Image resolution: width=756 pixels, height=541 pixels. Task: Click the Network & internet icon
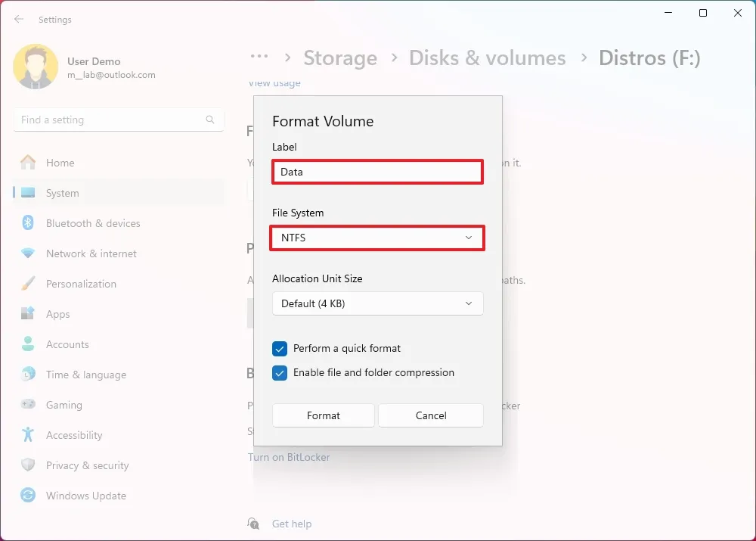coord(28,253)
